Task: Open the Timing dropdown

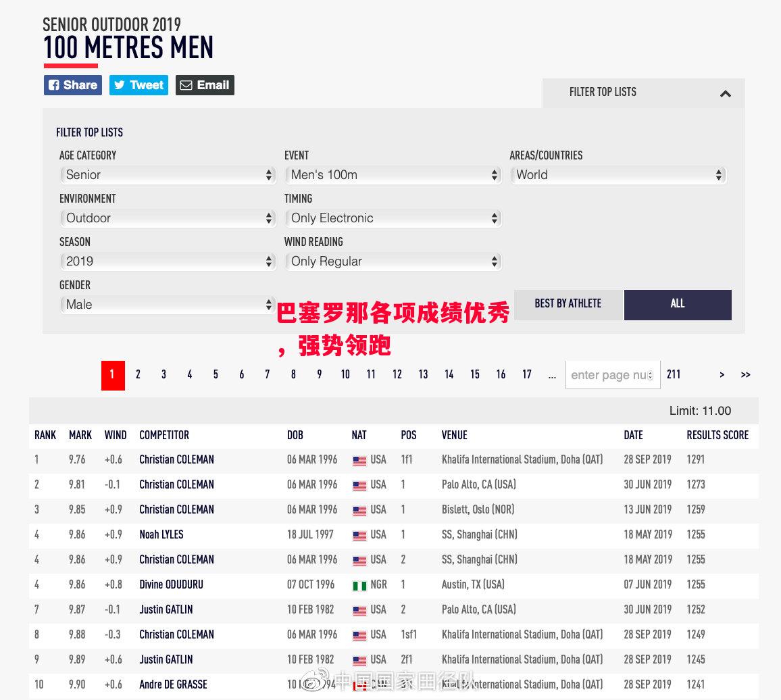Action: coord(393,218)
